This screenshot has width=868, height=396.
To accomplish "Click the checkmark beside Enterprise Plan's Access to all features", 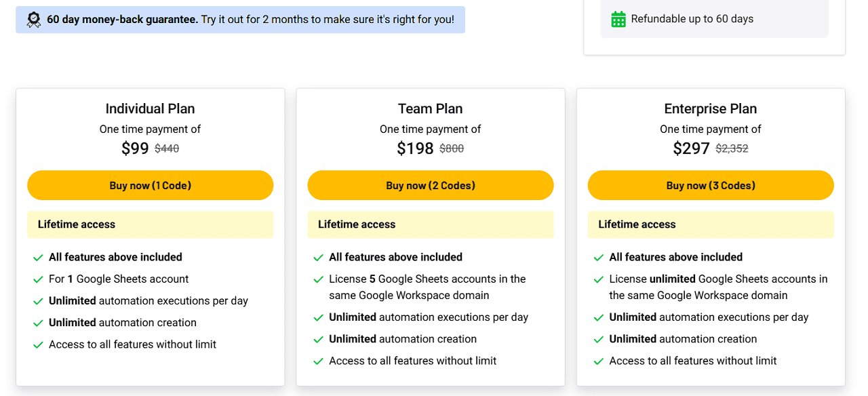I will pos(599,361).
